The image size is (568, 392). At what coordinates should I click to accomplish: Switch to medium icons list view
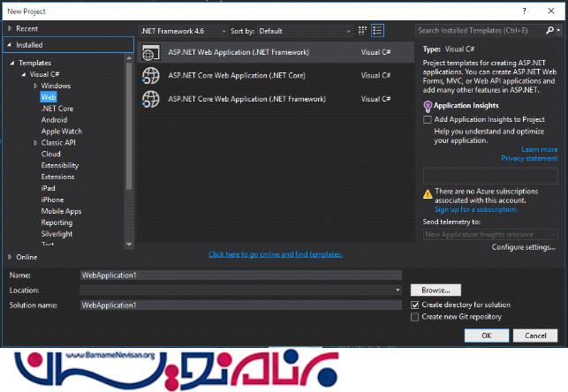coord(377,31)
